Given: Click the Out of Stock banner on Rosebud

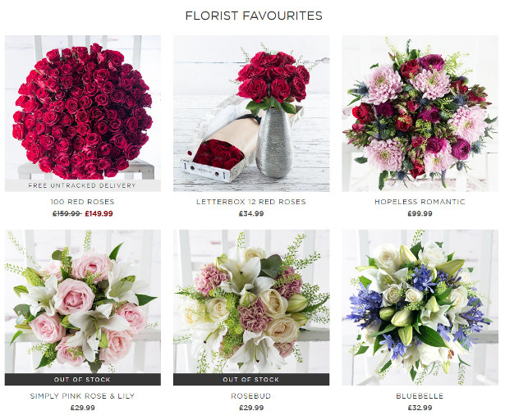Looking at the screenshot, I should click(251, 380).
